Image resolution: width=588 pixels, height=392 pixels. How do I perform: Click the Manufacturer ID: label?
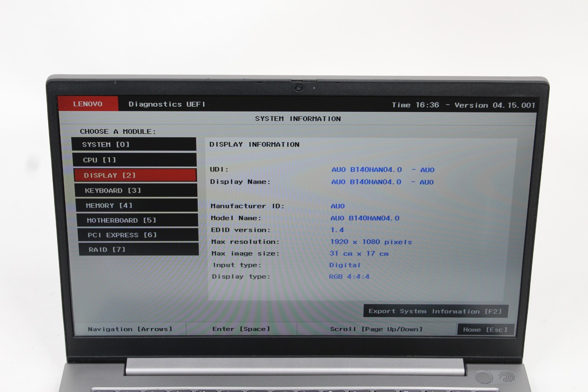coord(247,206)
